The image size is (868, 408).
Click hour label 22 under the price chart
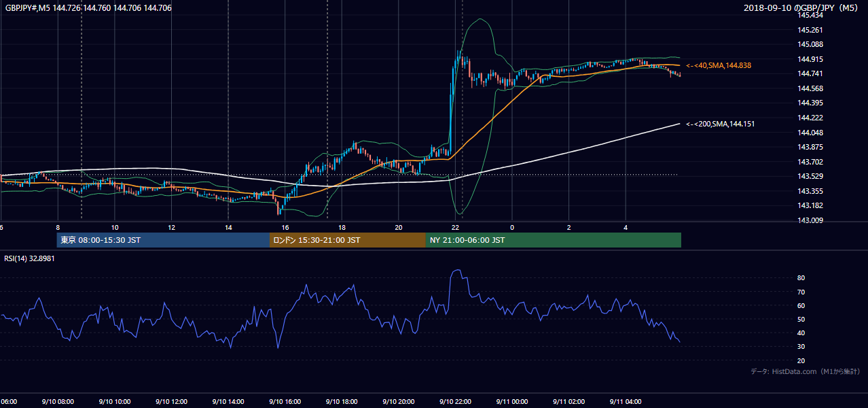(456, 227)
